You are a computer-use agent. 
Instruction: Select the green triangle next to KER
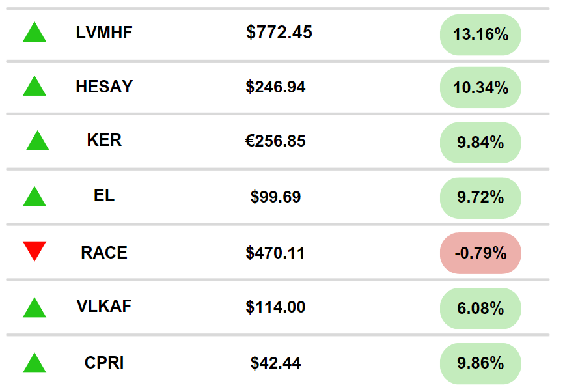tap(38, 141)
